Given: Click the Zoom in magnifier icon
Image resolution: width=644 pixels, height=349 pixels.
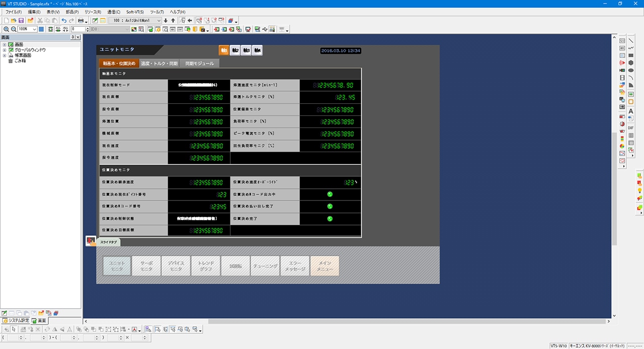Looking at the screenshot, I should click(x=6, y=29).
